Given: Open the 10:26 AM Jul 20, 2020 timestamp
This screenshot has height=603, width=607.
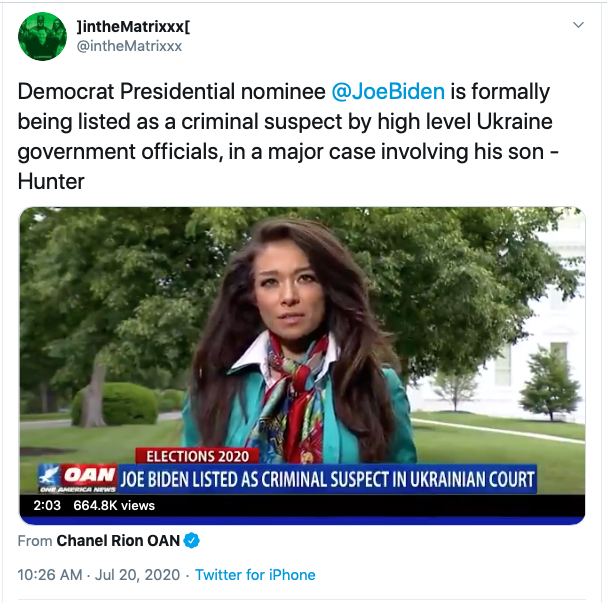Looking at the screenshot, I should [99, 575].
